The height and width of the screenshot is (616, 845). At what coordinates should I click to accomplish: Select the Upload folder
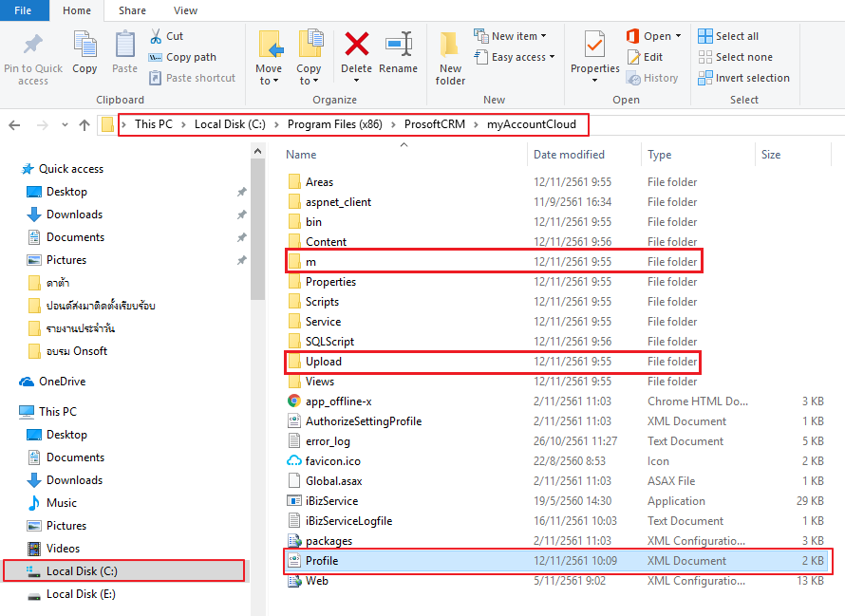pyautogui.click(x=493, y=362)
